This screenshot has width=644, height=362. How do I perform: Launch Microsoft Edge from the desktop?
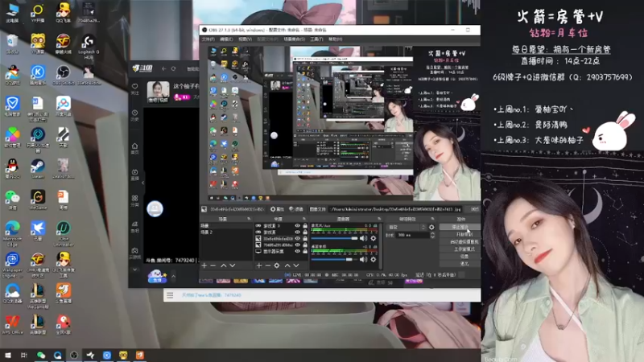(x=12, y=233)
